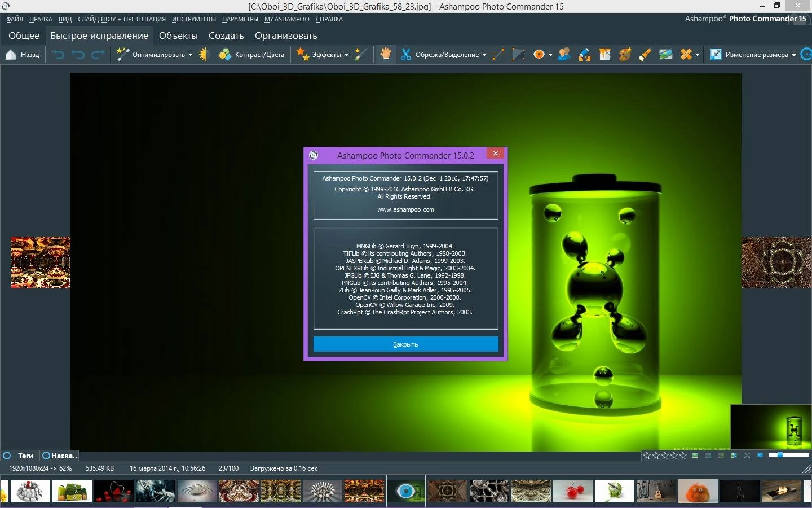Click the Закрыть button in About dialog
This screenshot has width=812, height=508.
[406, 344]
